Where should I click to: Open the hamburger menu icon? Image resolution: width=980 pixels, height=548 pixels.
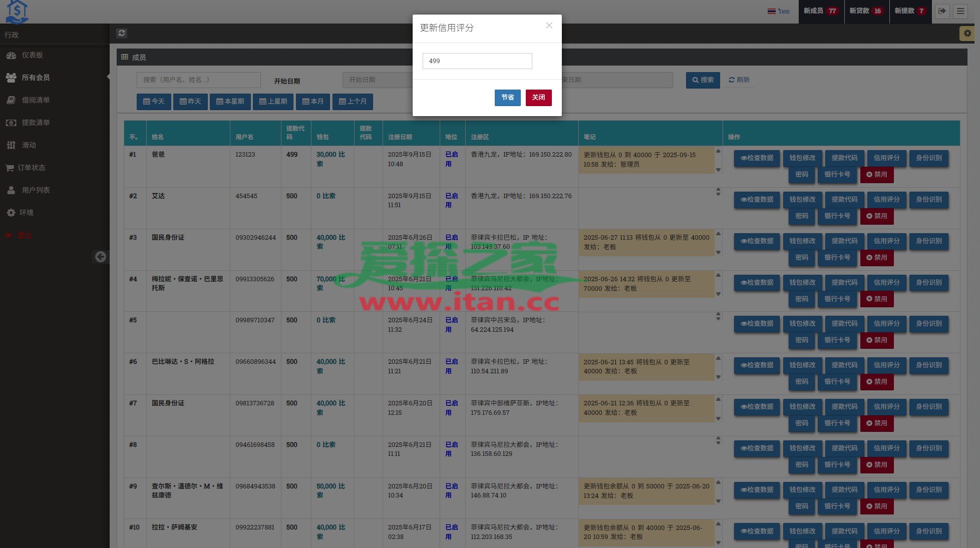(960, 11)
